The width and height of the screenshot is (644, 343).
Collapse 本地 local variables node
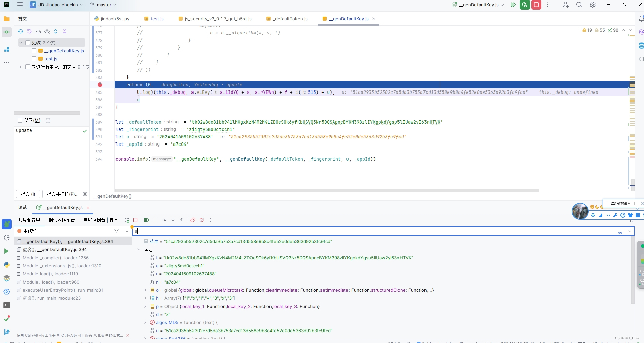point(139,249)
